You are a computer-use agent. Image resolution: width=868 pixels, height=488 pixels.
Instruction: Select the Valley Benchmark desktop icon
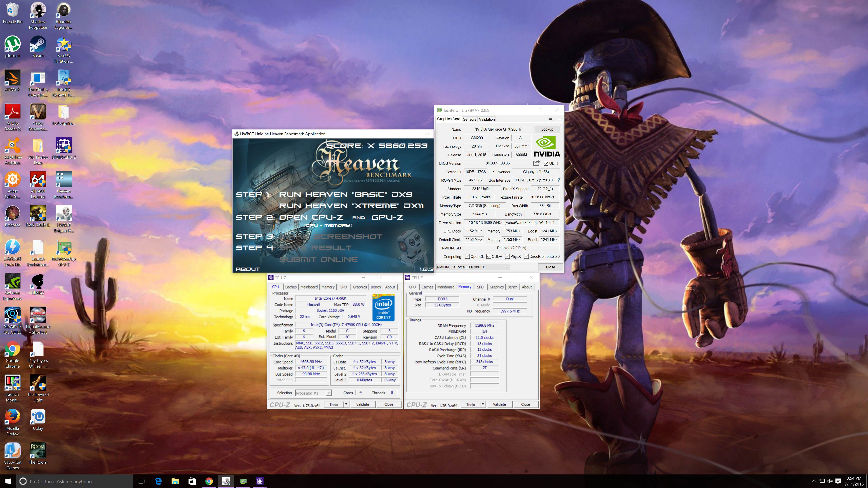coord(38,117)
